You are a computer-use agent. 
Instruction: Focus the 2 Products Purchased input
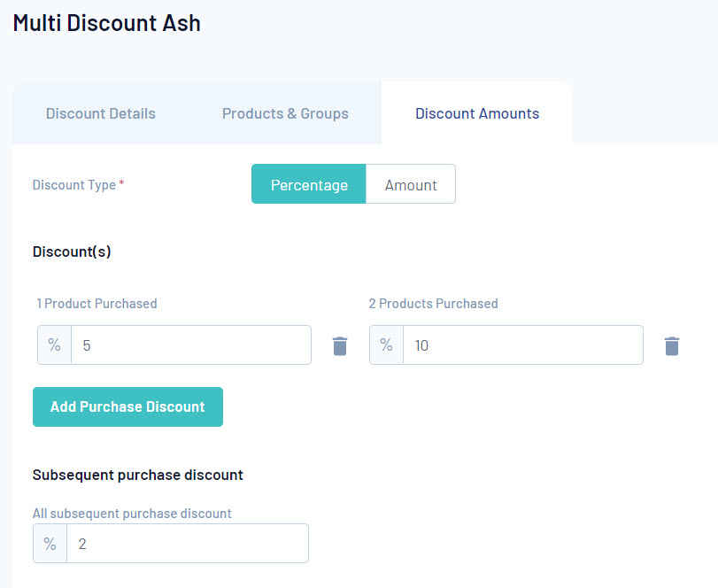pos(522,345)
